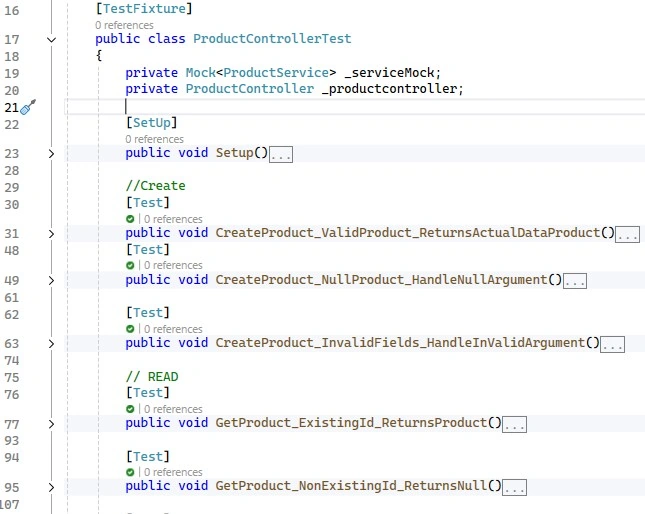Click the CreateProduct_NullProduct_HandleNullArgument method name
Image resolution: width=645 pixels, height=514 pixels.
point(381,280)
